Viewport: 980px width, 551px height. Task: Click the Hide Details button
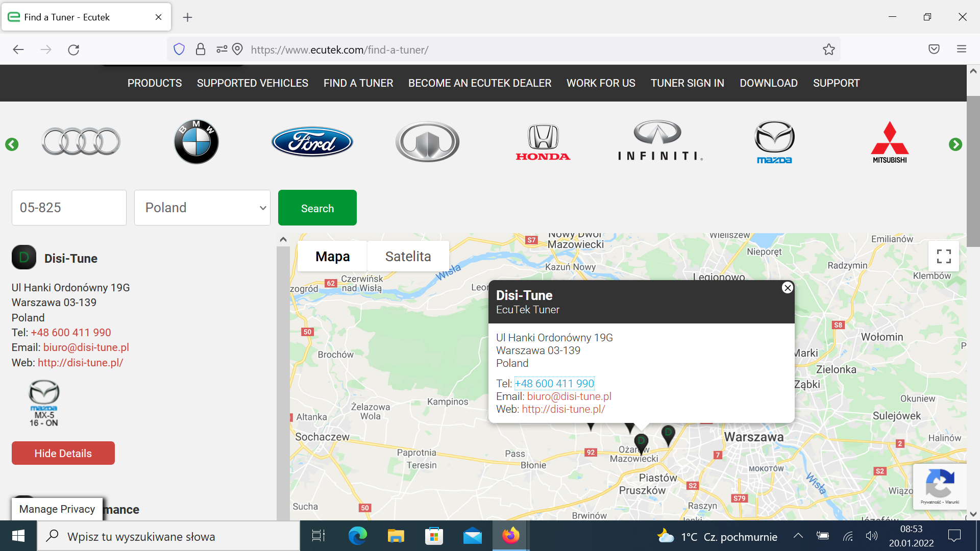point(63,453)
